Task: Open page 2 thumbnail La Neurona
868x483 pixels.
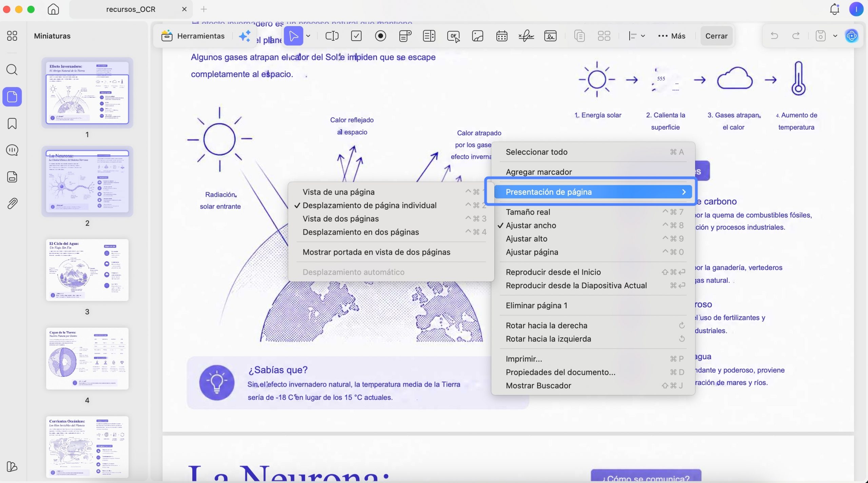Action: [x=87, y=181]
